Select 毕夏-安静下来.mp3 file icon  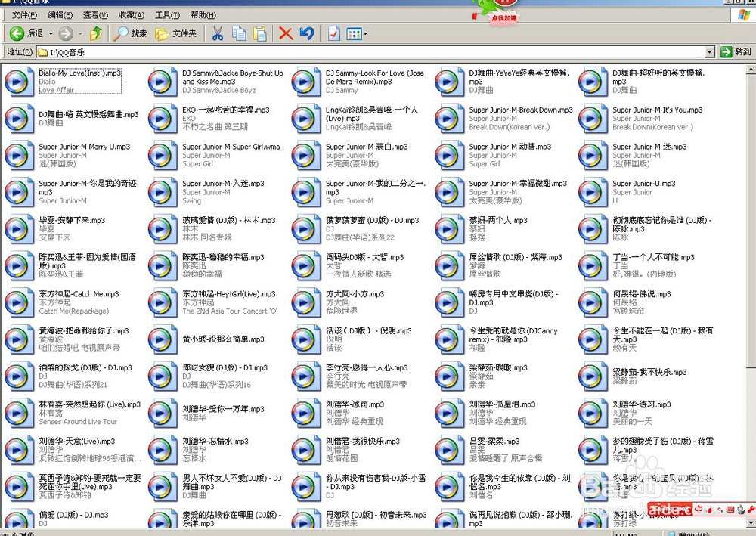[19, 228]
